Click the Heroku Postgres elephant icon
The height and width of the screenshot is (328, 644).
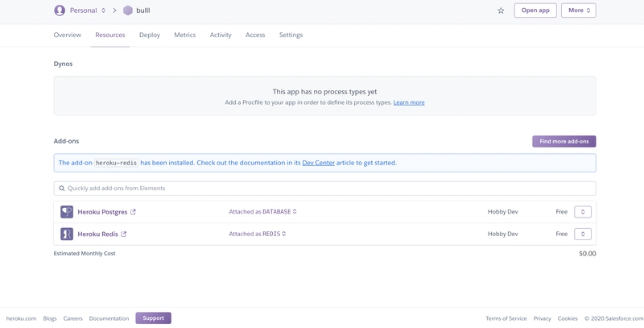pyautogui.click(x=67, y=212)
